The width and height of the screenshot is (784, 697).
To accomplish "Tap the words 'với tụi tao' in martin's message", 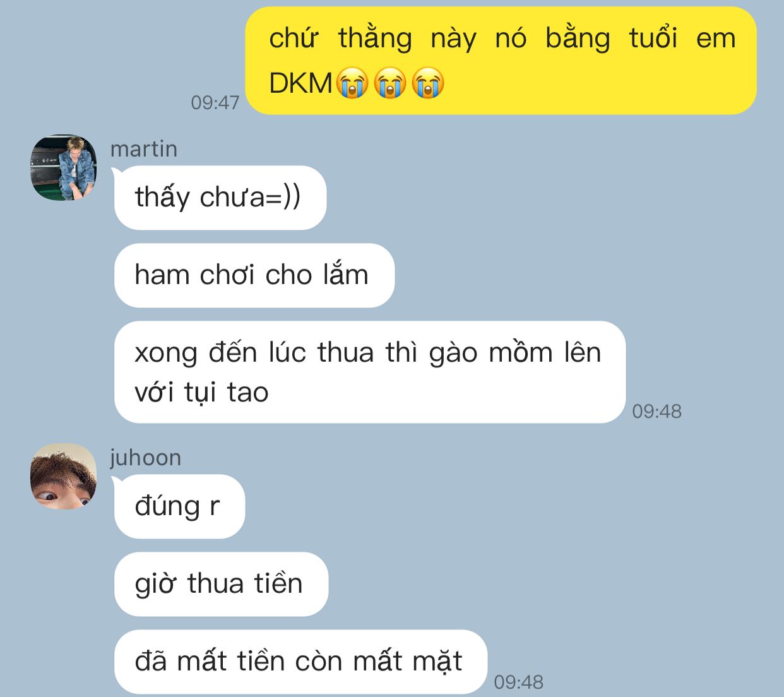I will [x=201, y=393].
